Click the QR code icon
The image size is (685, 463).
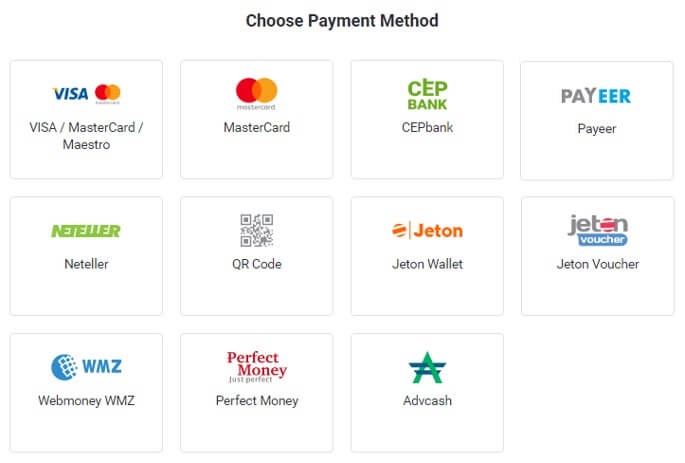point(256,230)
